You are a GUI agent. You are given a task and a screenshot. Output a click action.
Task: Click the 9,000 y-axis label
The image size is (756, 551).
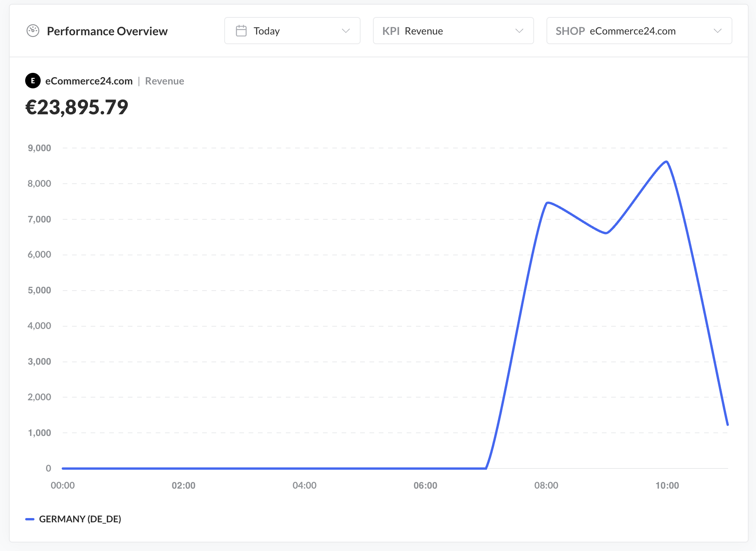[x=39, y=148]
